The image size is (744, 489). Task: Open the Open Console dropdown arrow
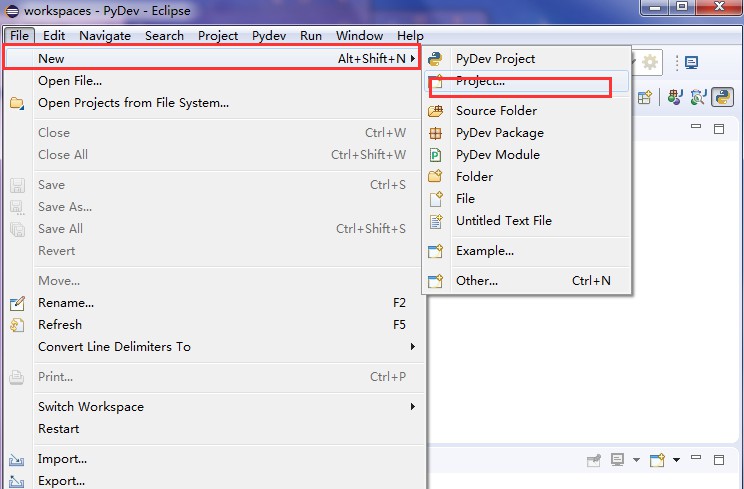point(677,460)
